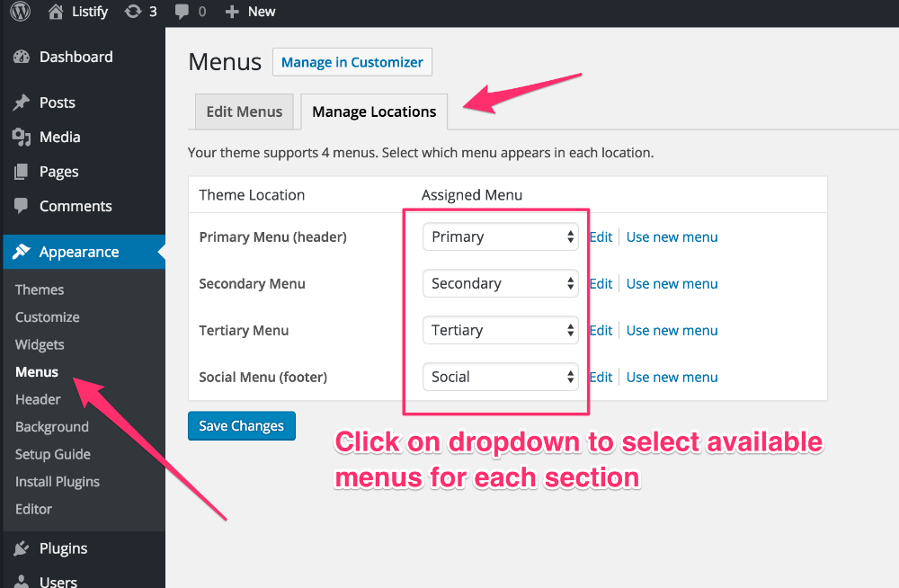Click the Plugins plug icon

[x=22, y=548]
